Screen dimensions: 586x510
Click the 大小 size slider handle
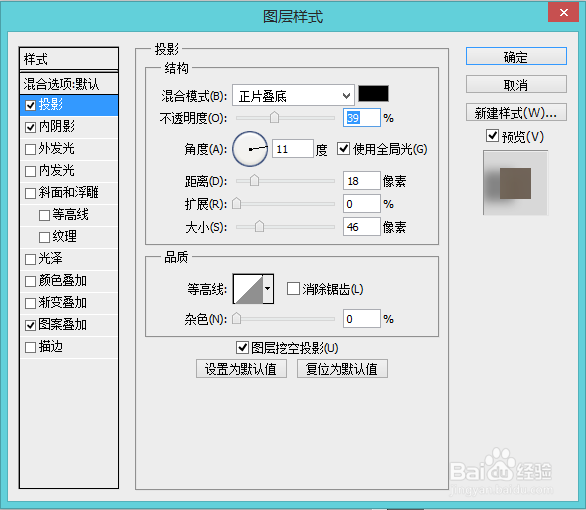pos(259,226)
